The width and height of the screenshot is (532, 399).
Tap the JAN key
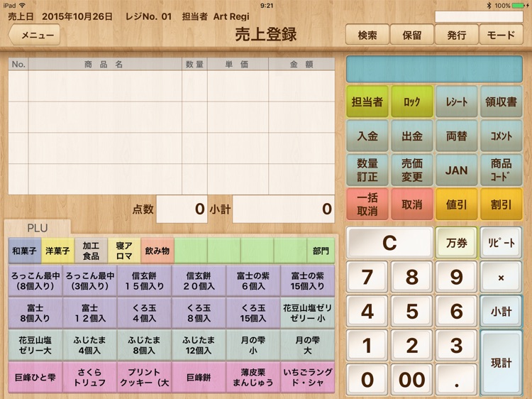pyautogui.click(x=456, y=170)
